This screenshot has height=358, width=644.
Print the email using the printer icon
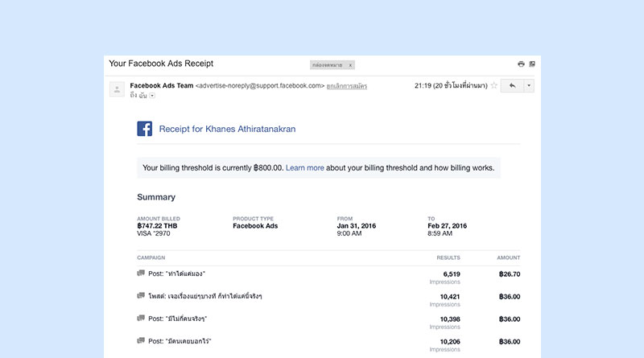[521, 64]
